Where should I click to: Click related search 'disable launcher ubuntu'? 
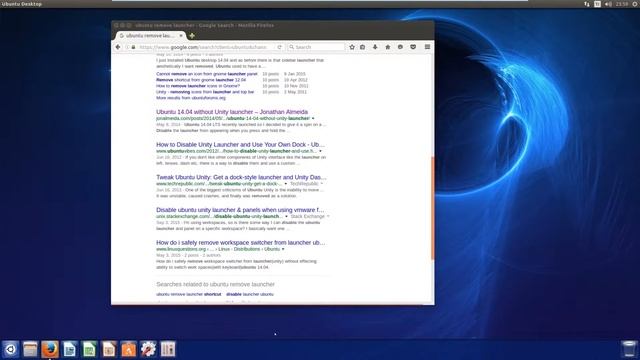250,294
